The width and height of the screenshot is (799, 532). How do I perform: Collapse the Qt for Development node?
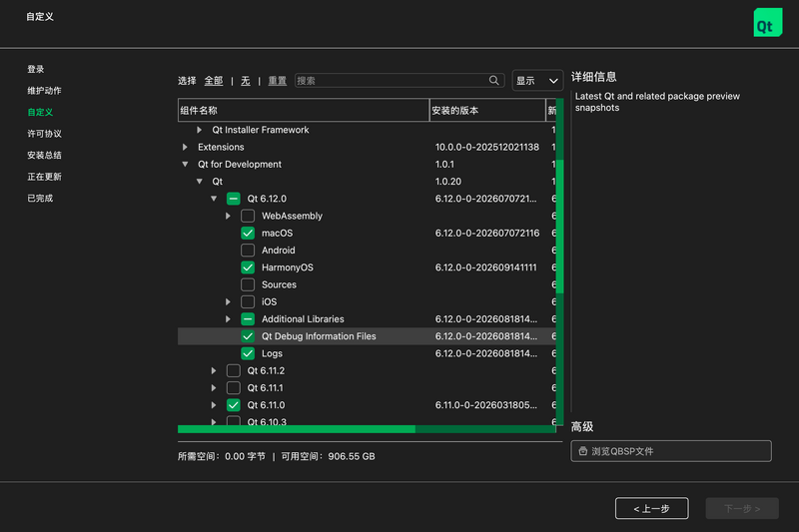(185, 165)
